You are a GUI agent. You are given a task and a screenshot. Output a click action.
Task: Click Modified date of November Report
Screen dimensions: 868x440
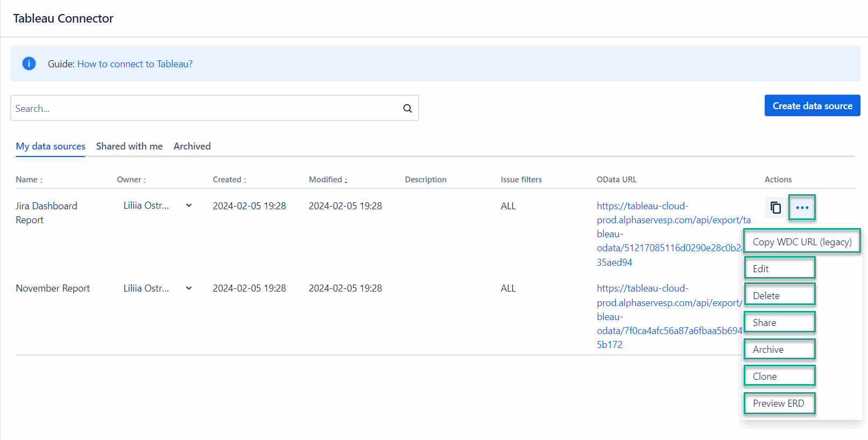coord(345,288)
